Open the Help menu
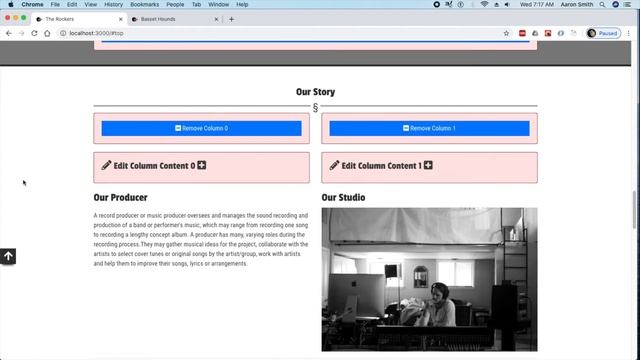640x360 pixels. click(x=242, y=4)
